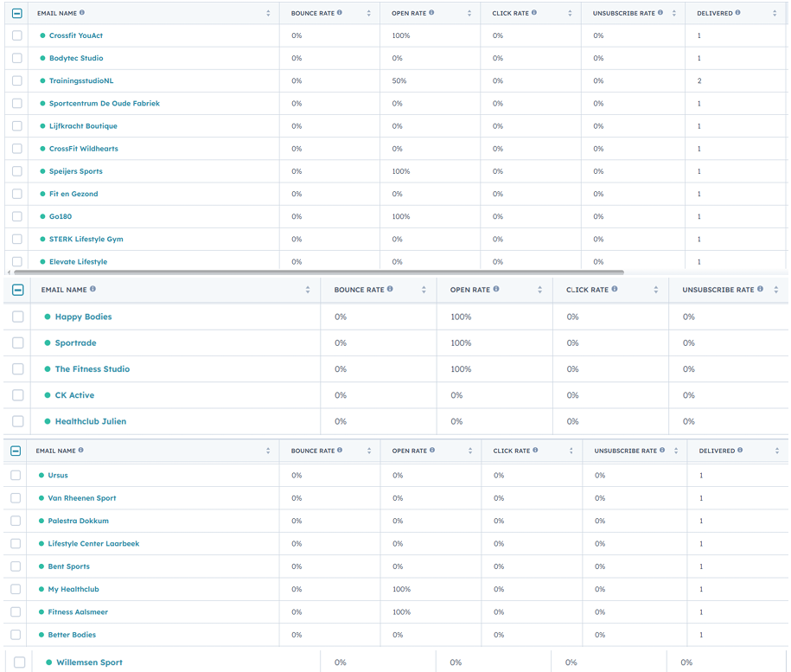Click the Lifestyle Center Laarbeek link
Viewport: 791px width, 672px height.
click(94, 543)
